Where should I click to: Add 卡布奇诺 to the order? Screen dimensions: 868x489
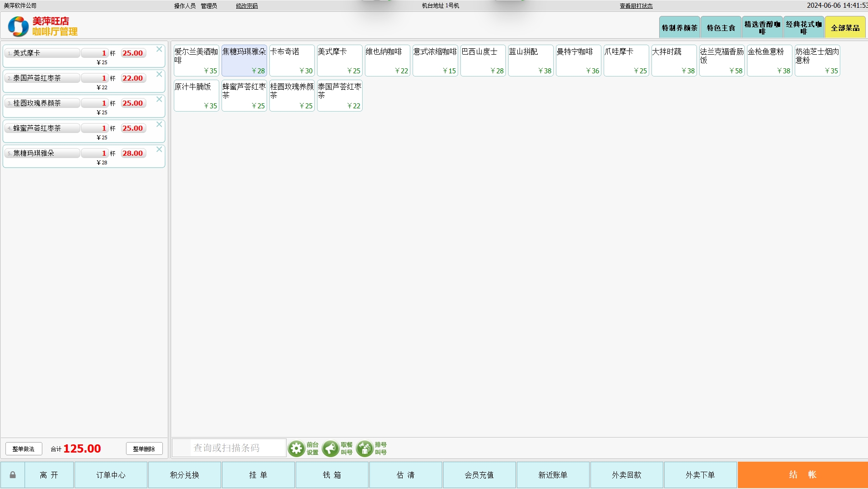[x=292, y=60]
